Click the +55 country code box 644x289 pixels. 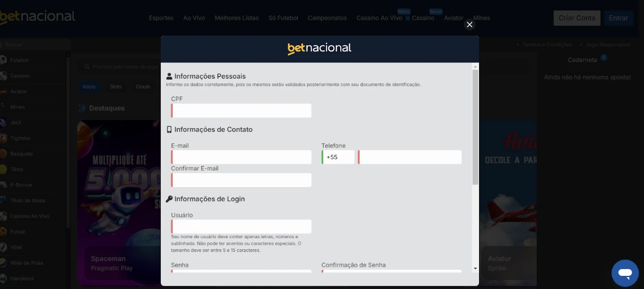pyautogui.click(x=338, y=157)
